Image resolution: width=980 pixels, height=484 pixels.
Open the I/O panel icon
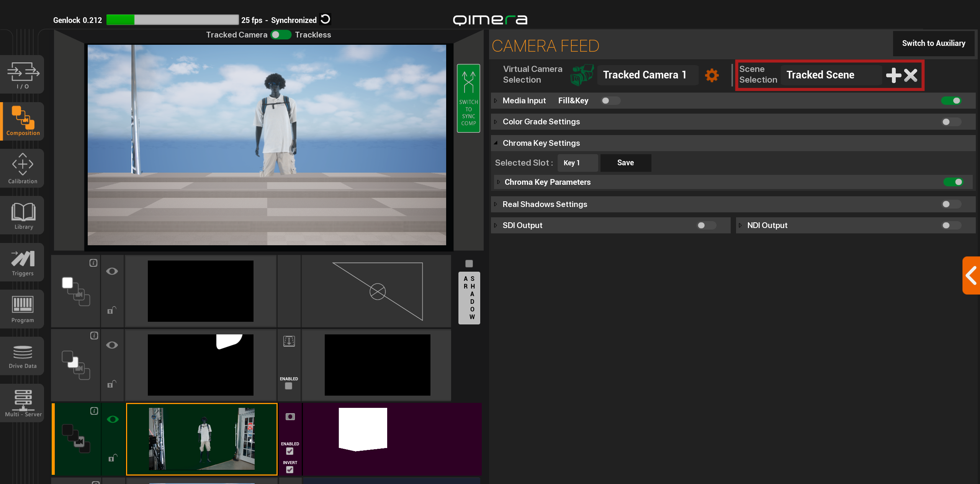[23, 75]
